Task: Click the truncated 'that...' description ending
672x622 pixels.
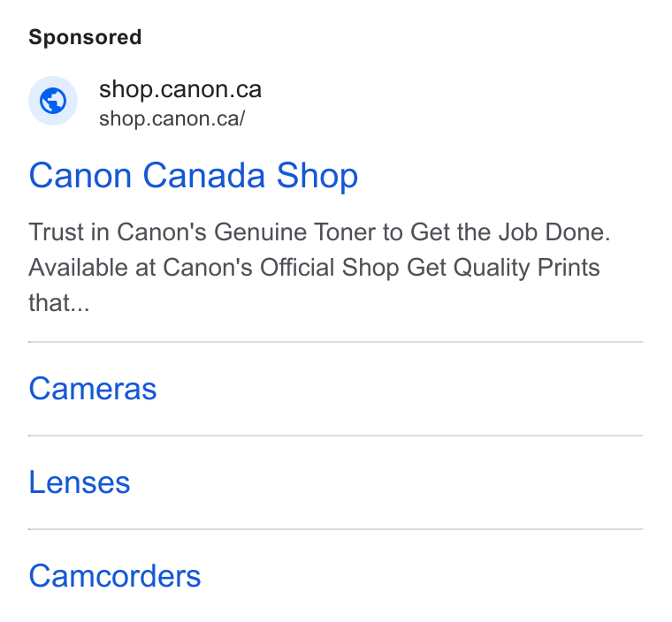Action: [x=59, y=303]
